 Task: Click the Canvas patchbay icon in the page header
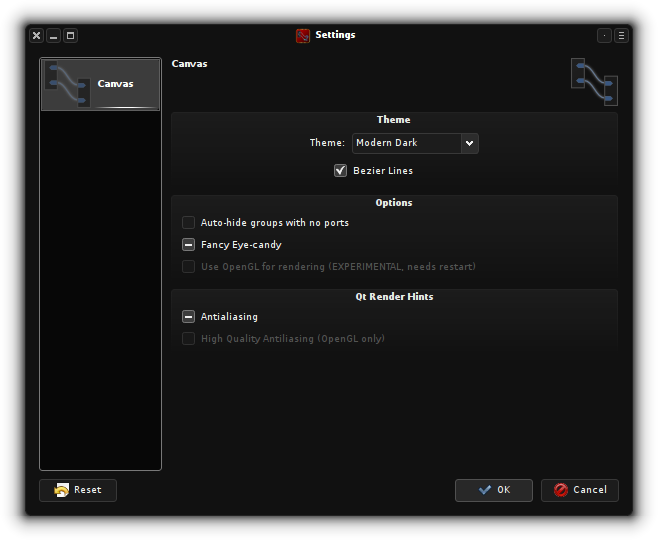coord(594,82)
